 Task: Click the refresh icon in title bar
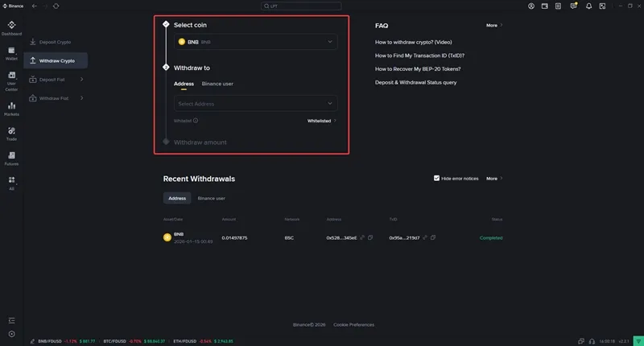coord(56,6)
